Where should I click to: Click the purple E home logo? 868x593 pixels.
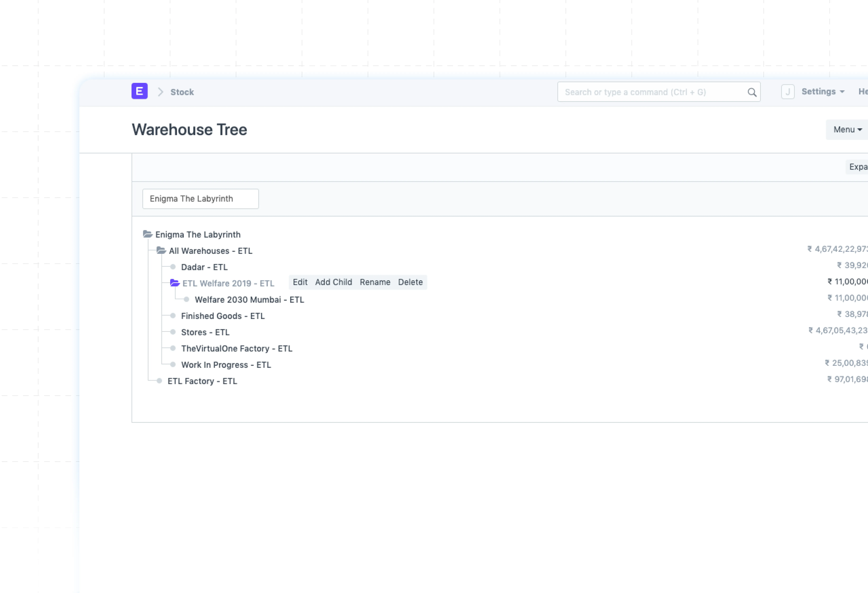[139, 91]
